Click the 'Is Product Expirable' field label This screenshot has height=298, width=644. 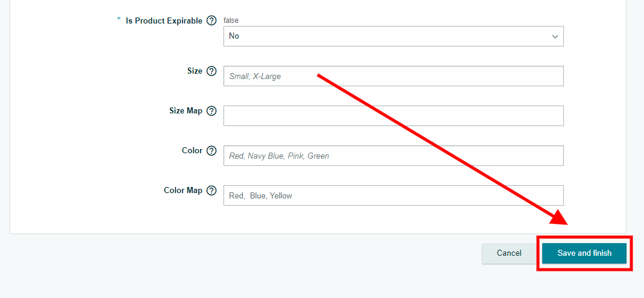point(164,21)
